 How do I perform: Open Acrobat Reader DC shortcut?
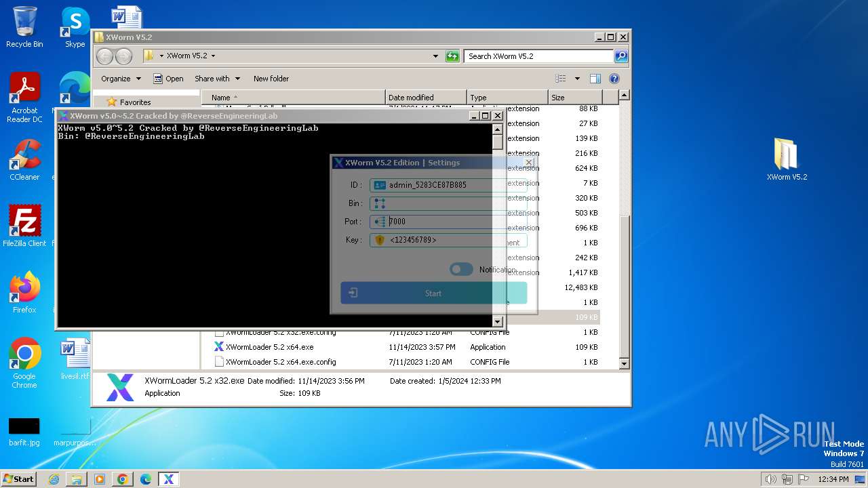pos(24,98)
